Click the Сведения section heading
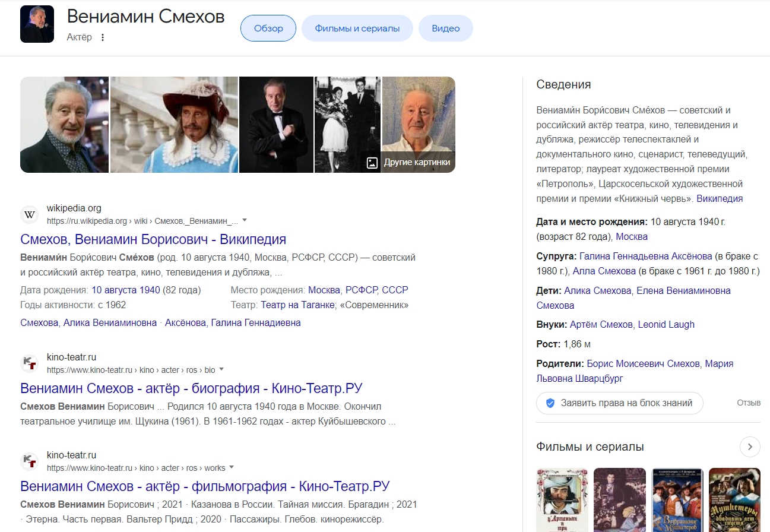770x532 pixels. (563, 84)
